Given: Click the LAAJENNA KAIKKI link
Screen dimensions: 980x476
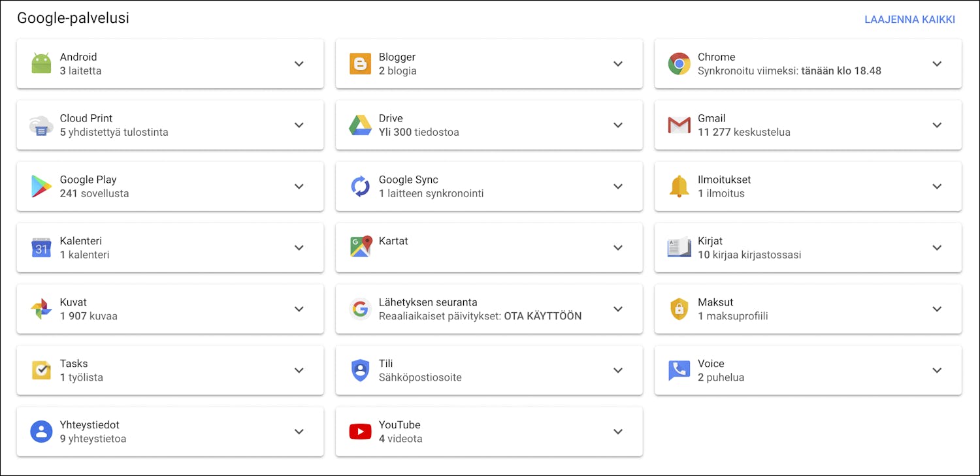Looking at the screenshot, I should pyautogui.click(x=909, y=20).
